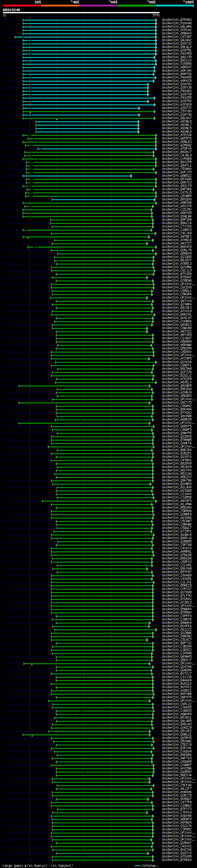Viewport: 197px width, 868px height.
Task: Select hit label UniRef100_B5ICQ4
Action: (177, 474)
